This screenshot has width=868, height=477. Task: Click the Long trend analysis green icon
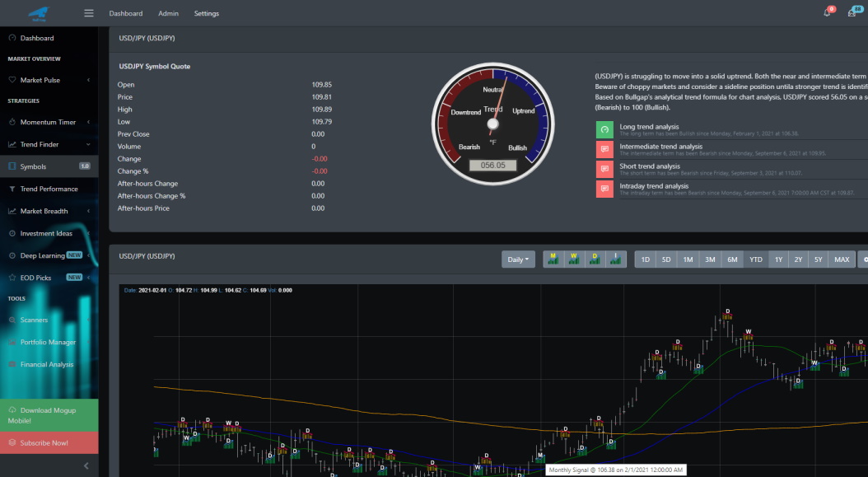coord(604,129)
